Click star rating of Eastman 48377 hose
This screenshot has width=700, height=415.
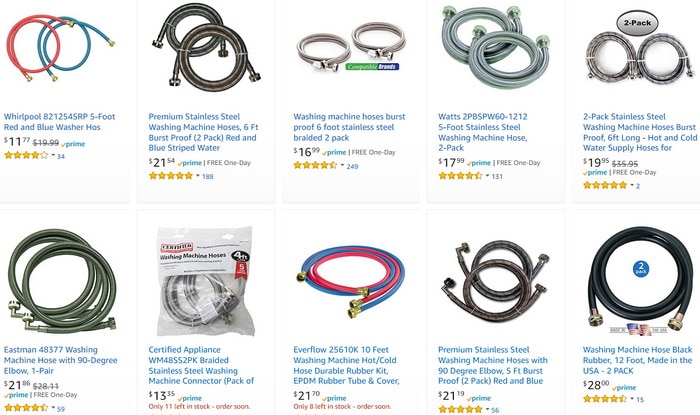pyautogui.click(x=26, y=408)
